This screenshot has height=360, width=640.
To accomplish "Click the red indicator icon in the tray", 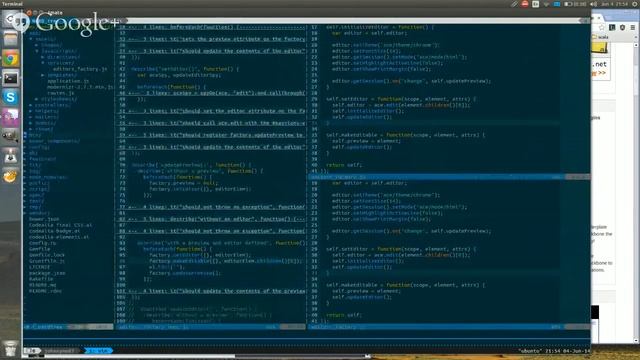I will tap(525, 4).
